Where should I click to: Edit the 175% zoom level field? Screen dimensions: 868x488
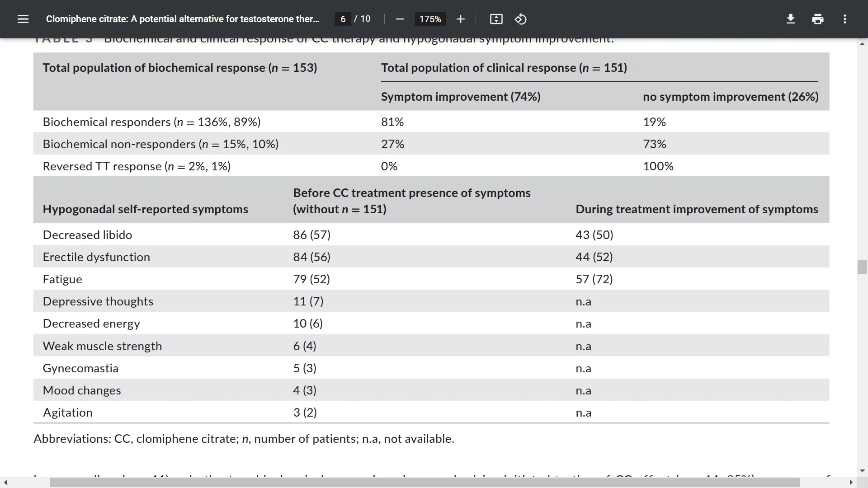click(x=430, y=19)
